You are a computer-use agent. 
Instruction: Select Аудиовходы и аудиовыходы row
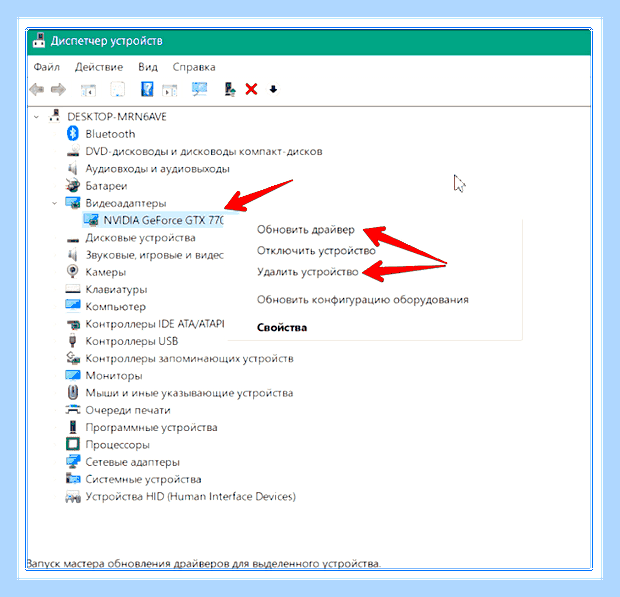(157, 169)
